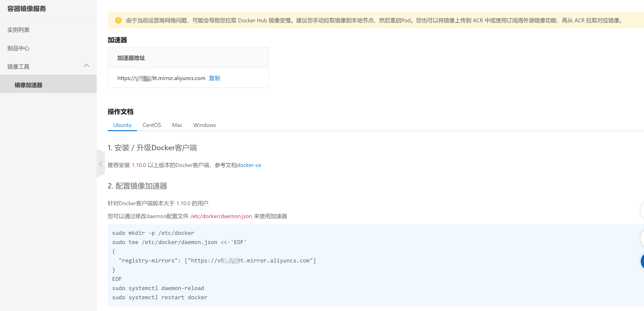Click the yellow warning notice icon
The height and width of the screenshot is (311, 644).
click(x=118, y=20)
